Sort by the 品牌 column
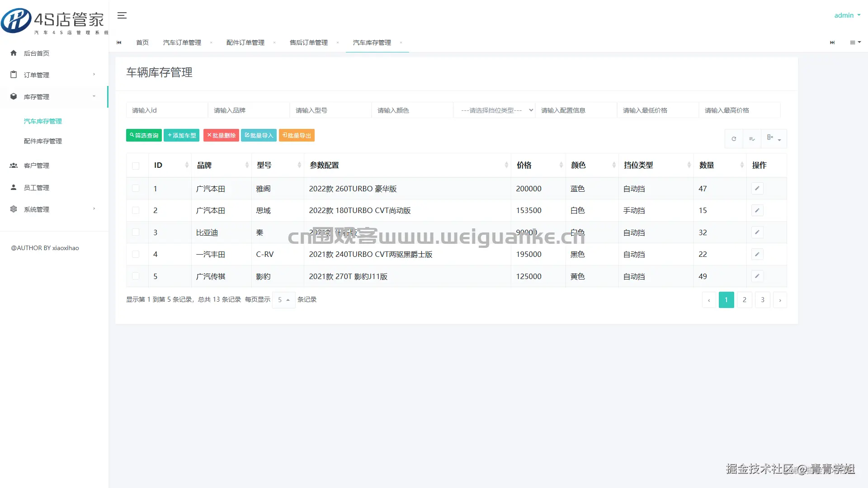 222,166
